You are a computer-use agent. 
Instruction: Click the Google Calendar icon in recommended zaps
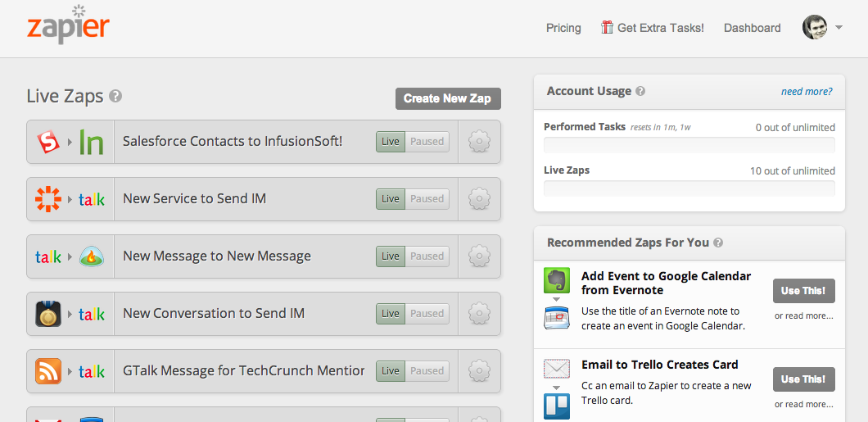556,317
